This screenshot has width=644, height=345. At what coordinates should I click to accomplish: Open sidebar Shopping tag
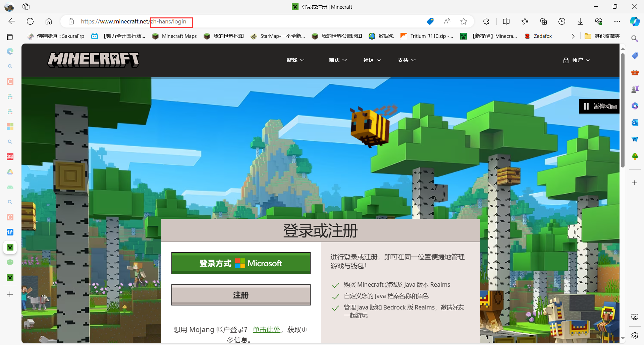pos(635,56)
